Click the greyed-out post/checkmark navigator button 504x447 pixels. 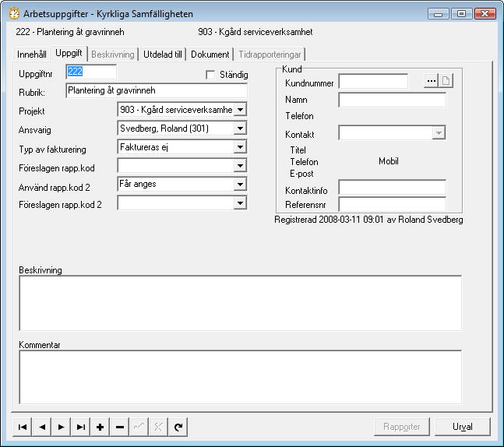139,427
